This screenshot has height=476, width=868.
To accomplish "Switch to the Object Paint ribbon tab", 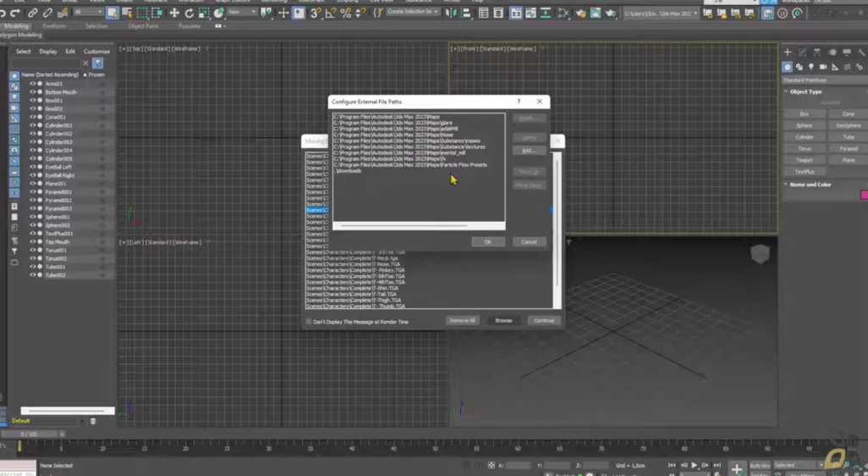I will tap(142, 26).
